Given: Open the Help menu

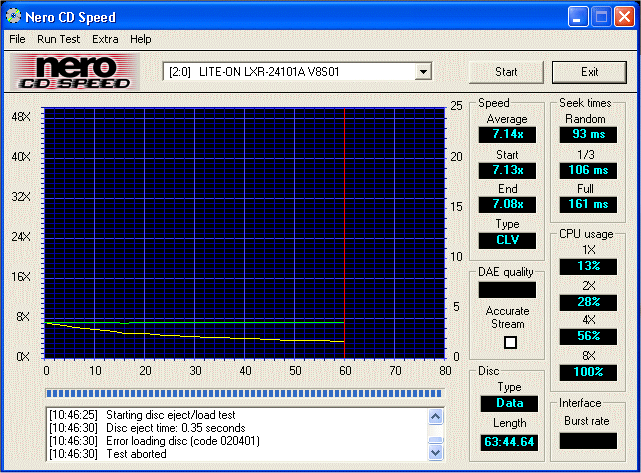Looking at the screenshot, I should click(141, 39).
